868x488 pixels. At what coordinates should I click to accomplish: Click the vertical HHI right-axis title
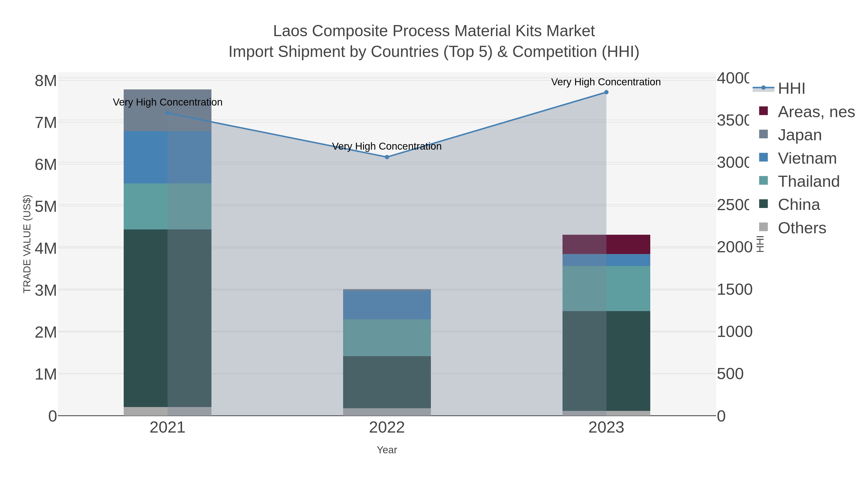[760, 244]
